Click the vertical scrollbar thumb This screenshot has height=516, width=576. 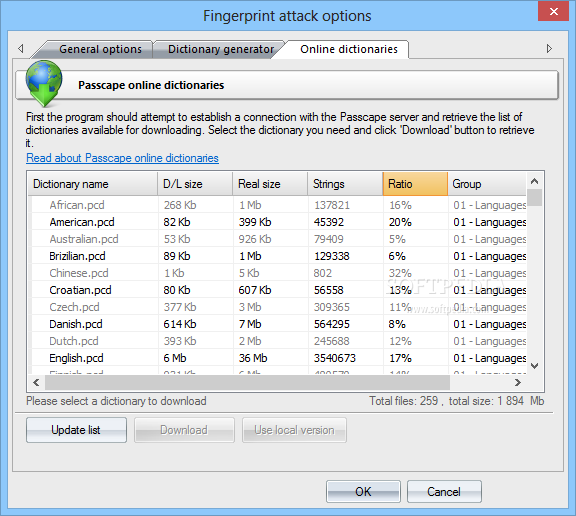[534, 198]
